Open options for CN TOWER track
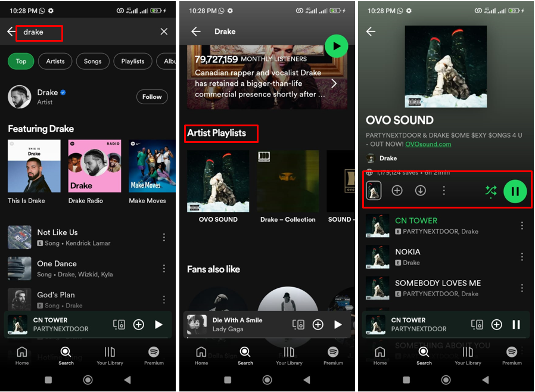 tap(522, 226)
